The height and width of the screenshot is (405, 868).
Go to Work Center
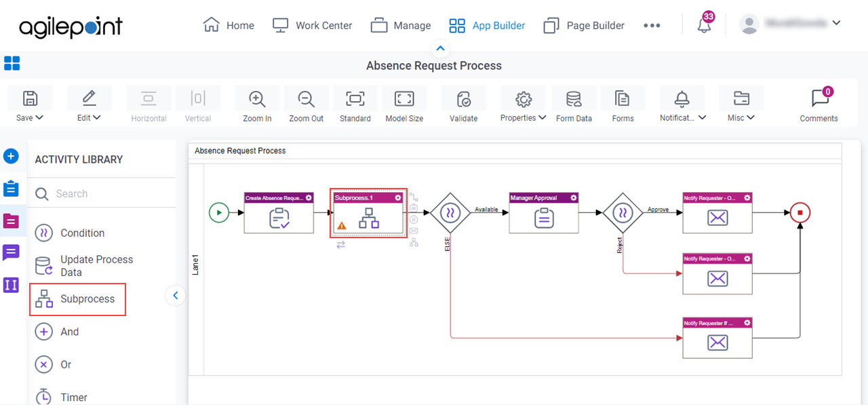pos(312,25)
